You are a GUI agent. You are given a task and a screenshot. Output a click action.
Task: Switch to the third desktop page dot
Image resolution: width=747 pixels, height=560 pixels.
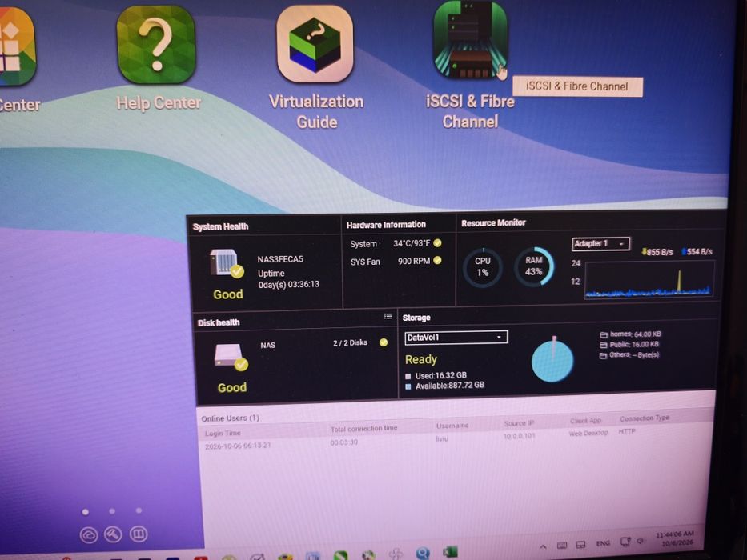click(139, 510)
